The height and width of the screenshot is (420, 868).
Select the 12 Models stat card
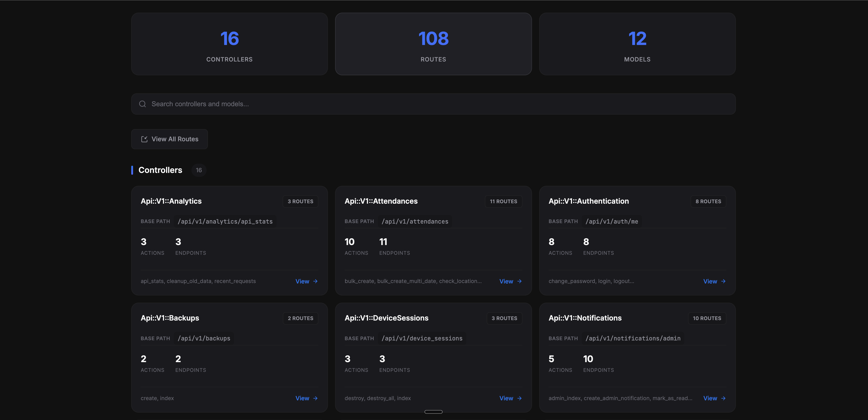(x=637, y=44)
